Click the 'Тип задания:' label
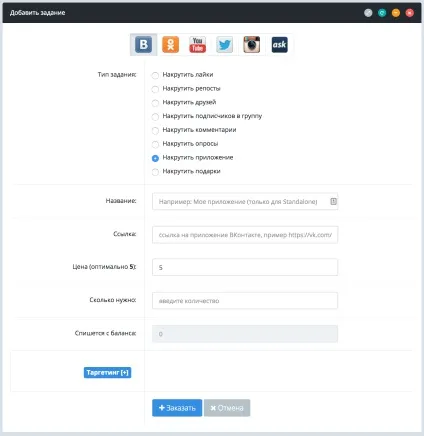This screenshot has height=436, width=424. click(117, 75)
